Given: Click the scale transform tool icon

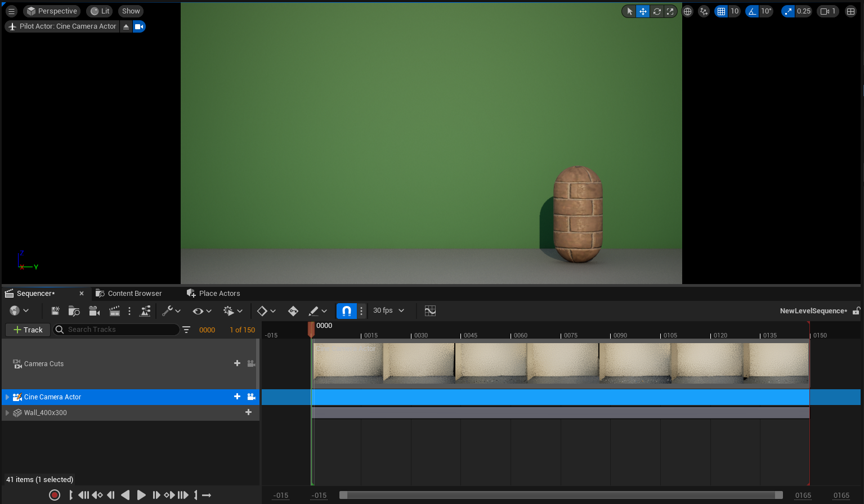Looking at the screenshot, I should [x=670, y=11].
